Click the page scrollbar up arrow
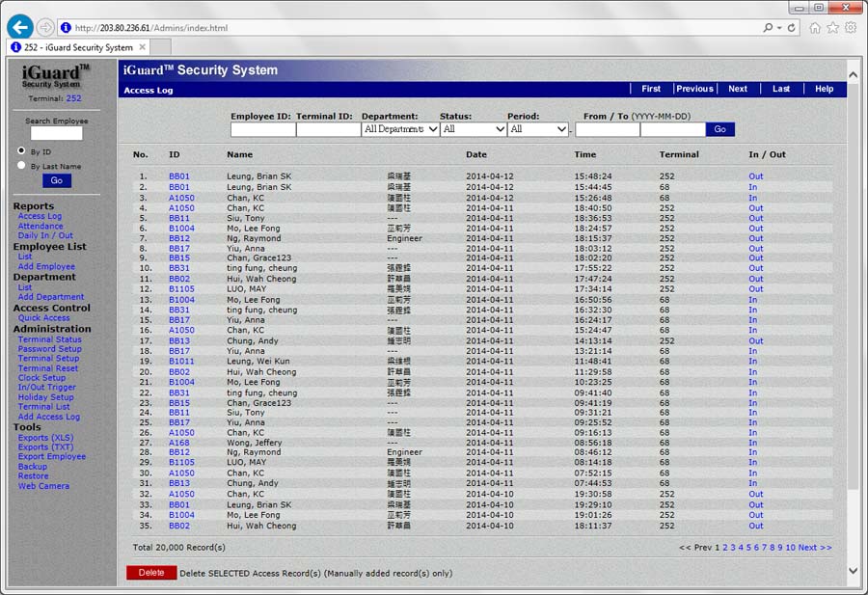This screenshot has width=868, height=595. click(x=854, y=74)
